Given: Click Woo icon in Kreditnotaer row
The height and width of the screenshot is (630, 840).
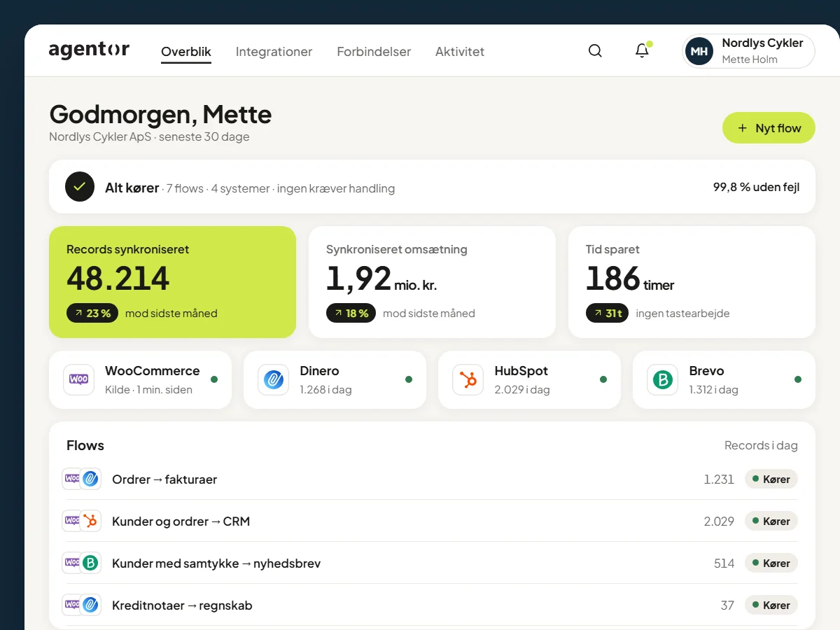Looking at the screenshot, I should [71, 605].
